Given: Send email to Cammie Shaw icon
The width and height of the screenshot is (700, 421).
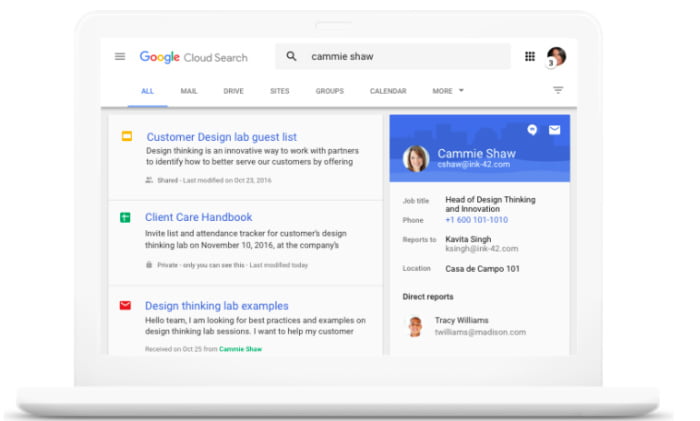Looking at the screenshot, I should (x=554, y=130).
